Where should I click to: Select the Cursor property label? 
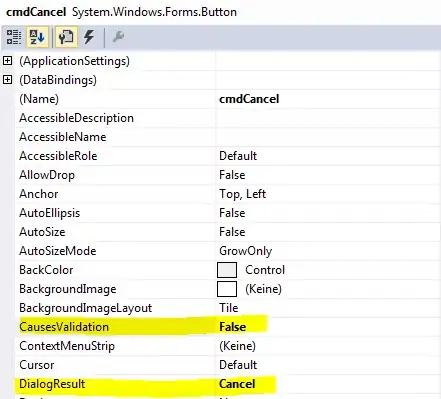tap(37, 365)
